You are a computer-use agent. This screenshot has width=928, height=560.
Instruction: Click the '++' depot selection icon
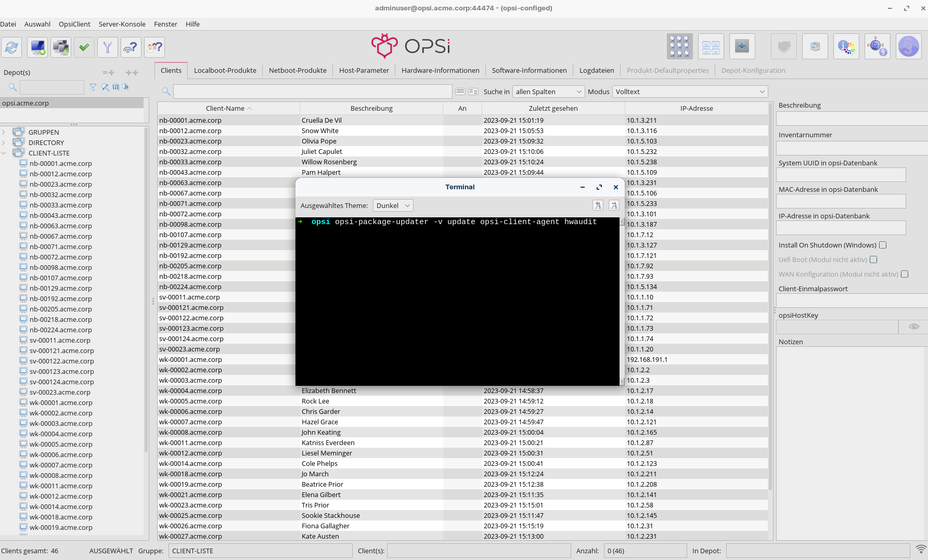[x=132, y=73]
